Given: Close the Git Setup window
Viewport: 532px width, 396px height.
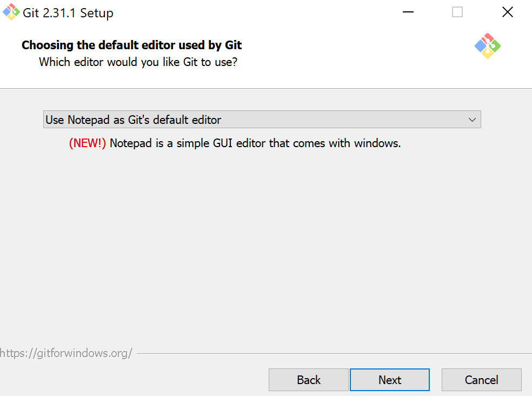Looking at the screenshot, I should click(x=508, y=12).
